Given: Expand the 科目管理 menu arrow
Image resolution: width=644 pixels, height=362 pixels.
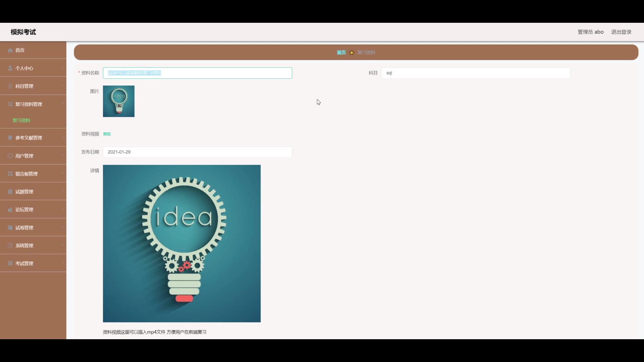Looking at the screenshot, I should click(x=63, y=86).
